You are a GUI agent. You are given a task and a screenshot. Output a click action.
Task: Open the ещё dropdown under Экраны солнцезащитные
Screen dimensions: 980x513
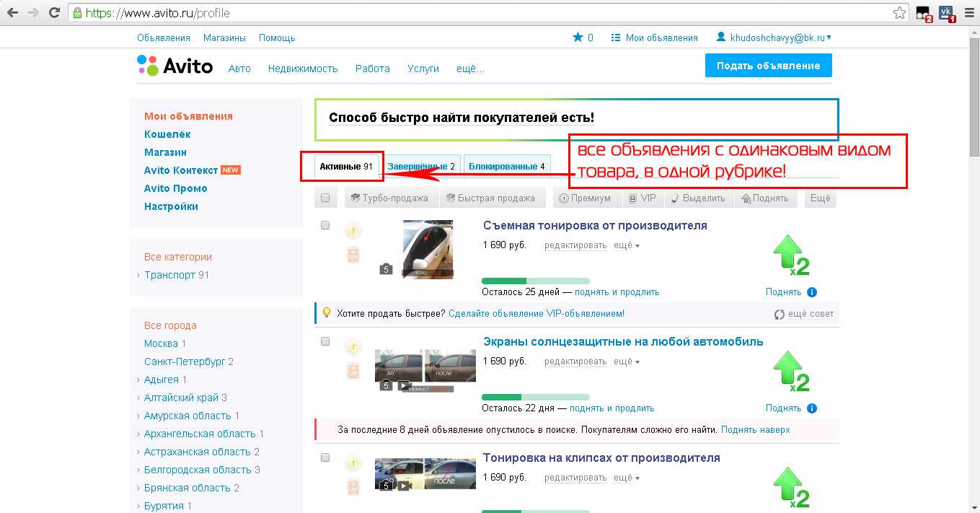coord(627,361)
